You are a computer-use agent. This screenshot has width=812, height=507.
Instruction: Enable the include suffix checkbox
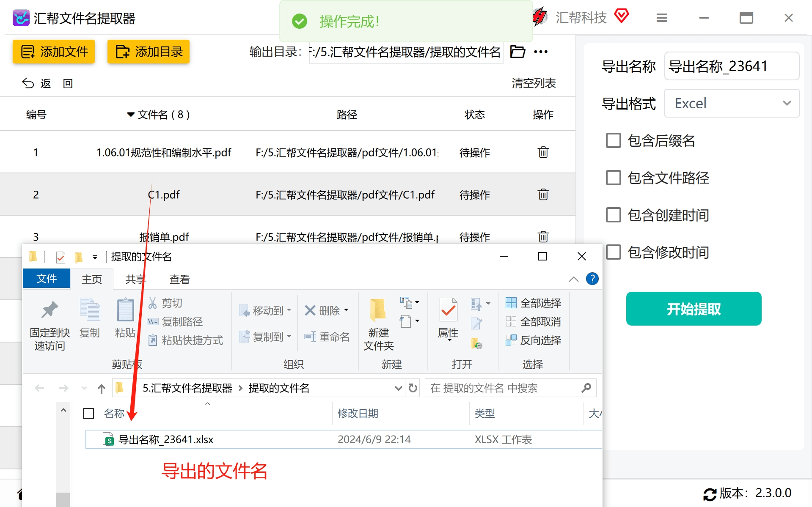[613, 140]
